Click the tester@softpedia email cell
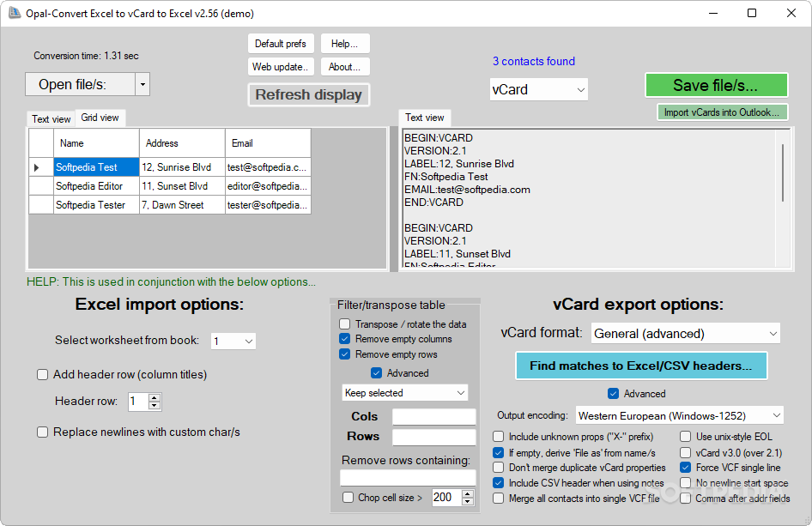Image resolution: width=812 pixels, height=526 pixels. pos(268,205)
